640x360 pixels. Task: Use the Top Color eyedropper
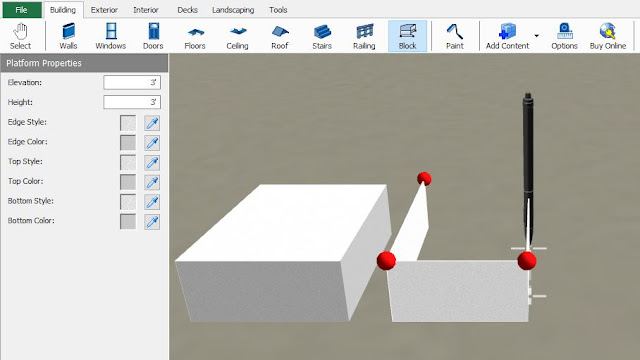pos(152,182)
